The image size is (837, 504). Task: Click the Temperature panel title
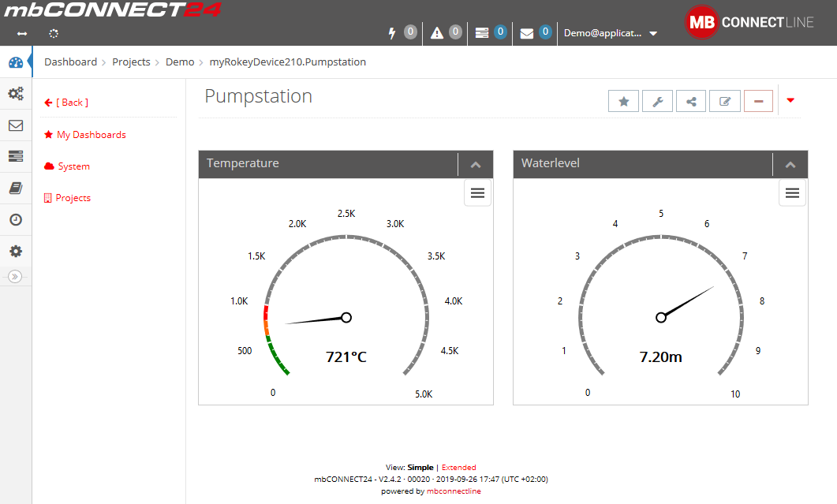click(x=243, y=163)
